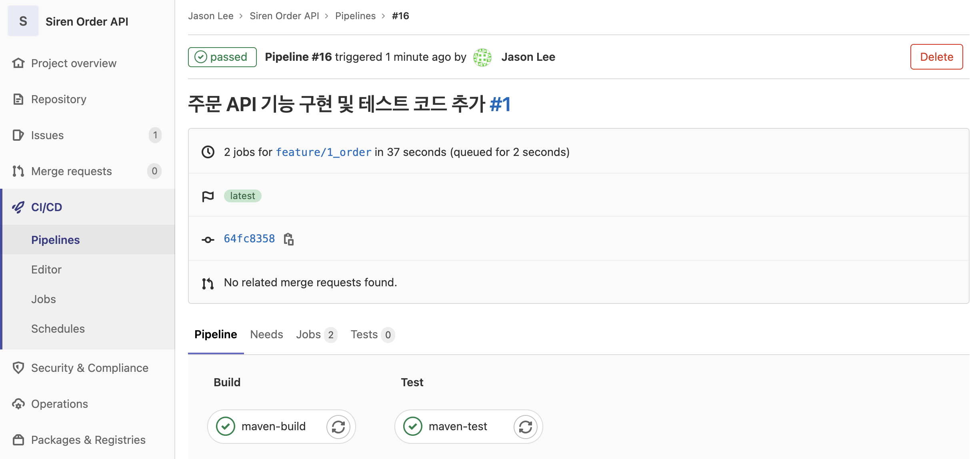Switch to the Jobs 2 tab
Image resolution: width=980 pixels, height=459 pixels.
tap(316, 334)
